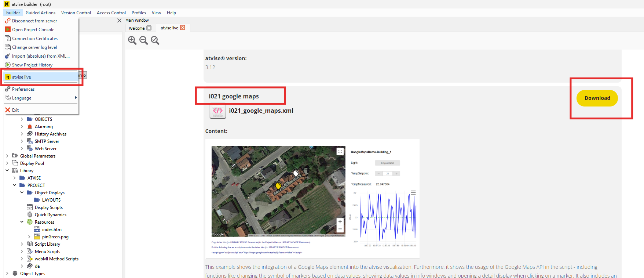Collapse the PROJECT folder node
644x278 pixels.
[14, 185]
